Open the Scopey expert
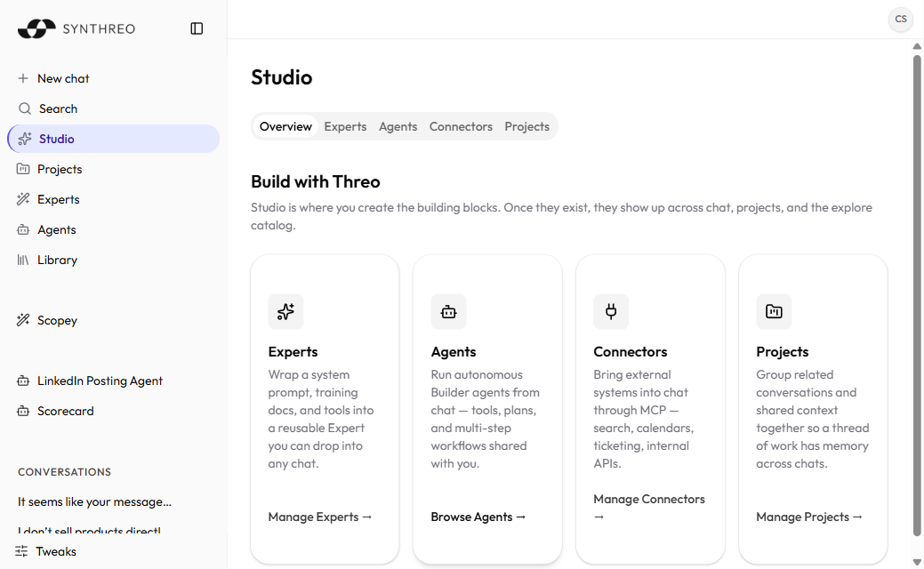The height and width of the screenshot is (569, 924). tap(113, 320)
